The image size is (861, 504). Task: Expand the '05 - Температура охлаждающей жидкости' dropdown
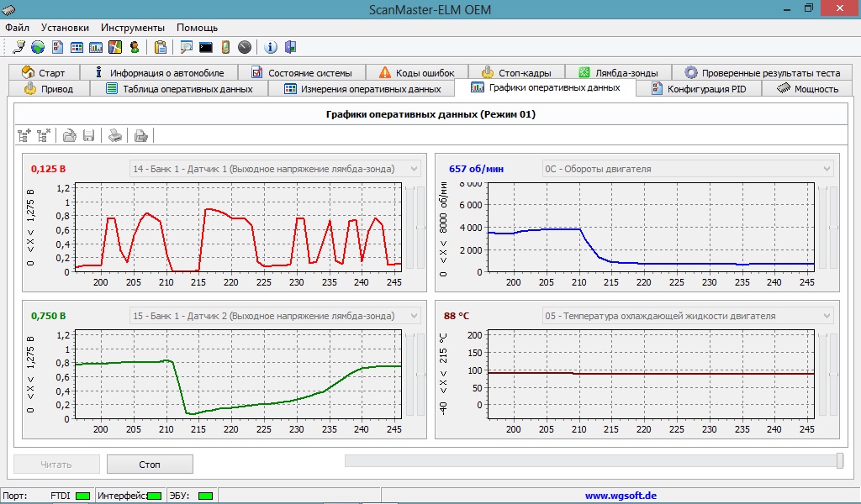(827, 316)
